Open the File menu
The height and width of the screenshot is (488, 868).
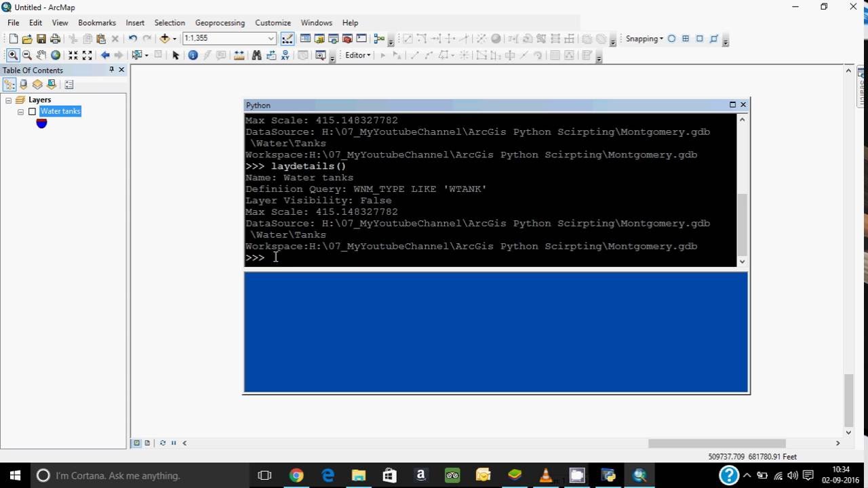(x=14, y=22)
